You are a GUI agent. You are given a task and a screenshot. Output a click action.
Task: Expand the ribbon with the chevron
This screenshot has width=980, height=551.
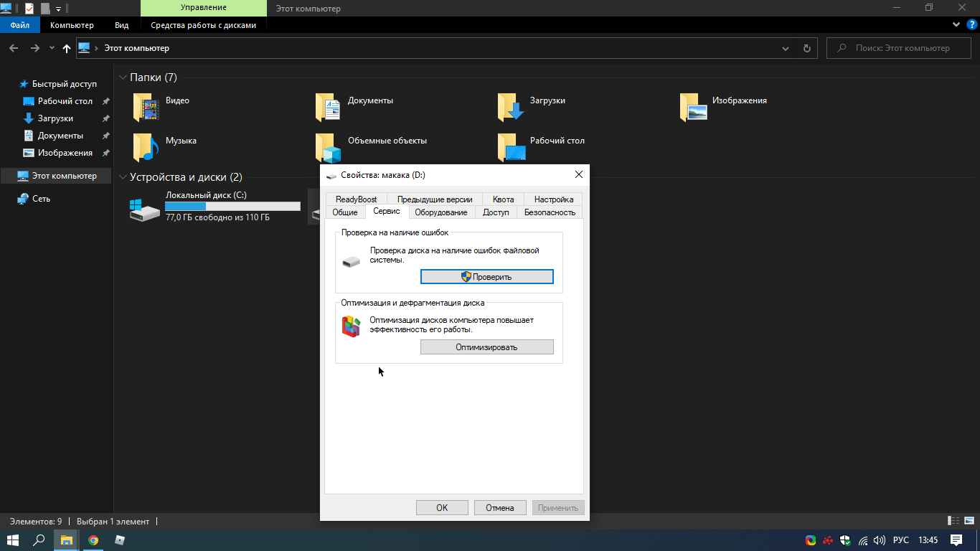click(956, 24)
